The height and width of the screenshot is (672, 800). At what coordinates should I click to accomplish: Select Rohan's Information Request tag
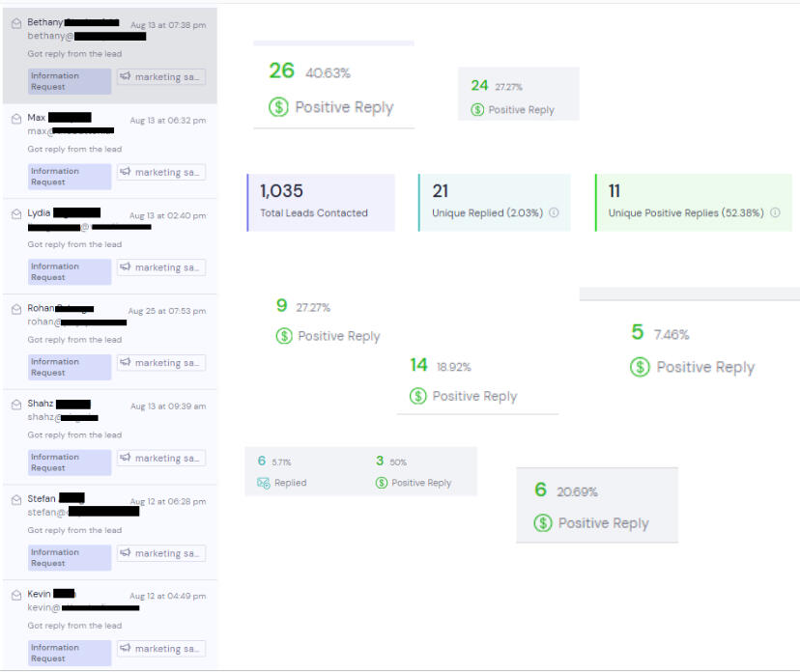point(70,367)
